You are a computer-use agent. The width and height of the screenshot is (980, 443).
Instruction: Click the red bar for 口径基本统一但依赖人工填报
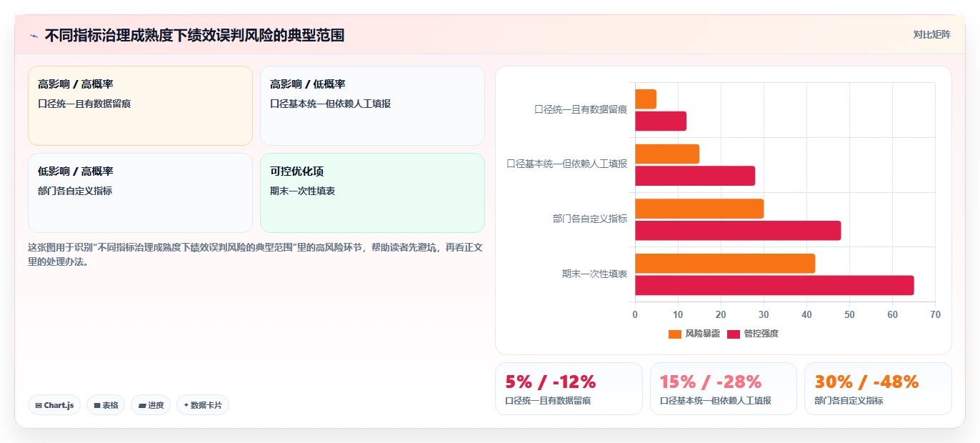(695, 176)
